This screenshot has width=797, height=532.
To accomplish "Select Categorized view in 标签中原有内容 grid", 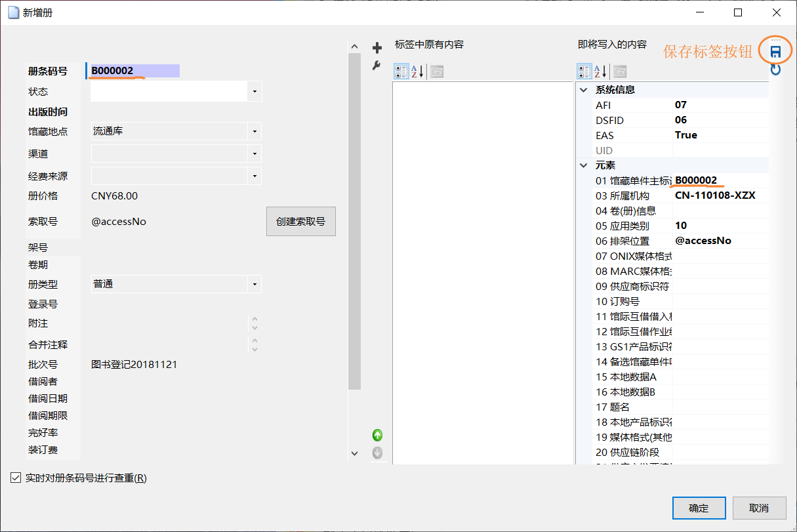I will (402, 72).
